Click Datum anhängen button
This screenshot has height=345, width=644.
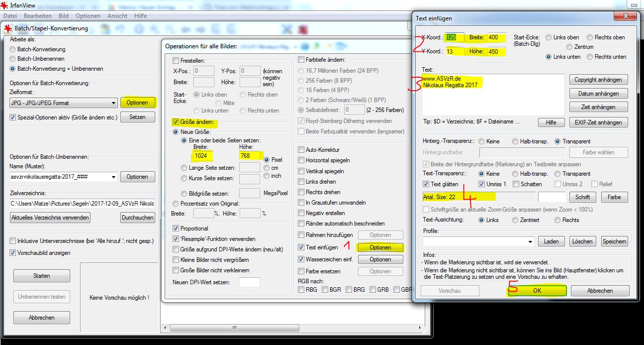[599, 94]
